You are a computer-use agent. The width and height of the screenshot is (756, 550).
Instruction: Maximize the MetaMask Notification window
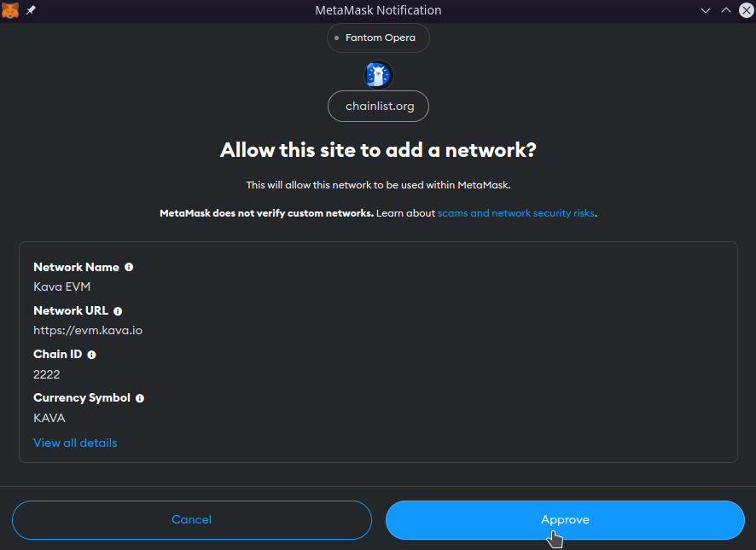pyautogui.click(x=725, y=10)
